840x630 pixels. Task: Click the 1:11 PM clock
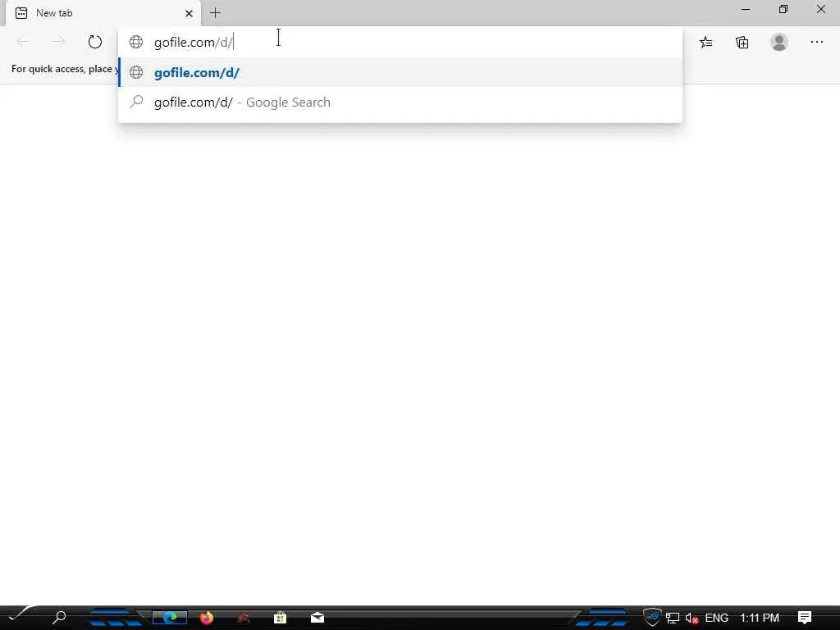click(759, 618)
